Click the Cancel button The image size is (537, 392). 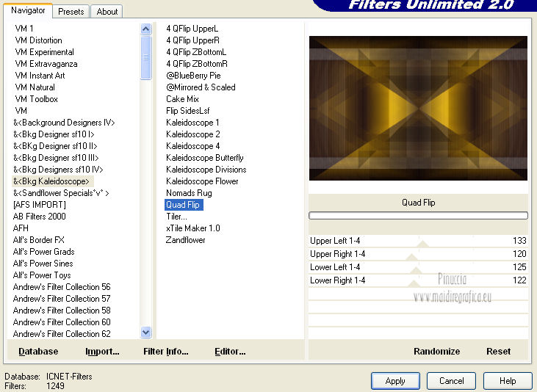click(451, 381)
